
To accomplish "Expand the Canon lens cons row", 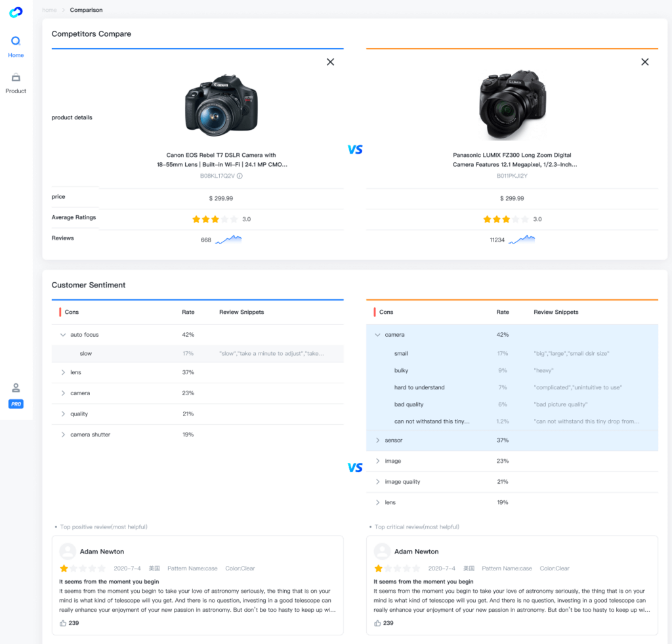I will tap(63, 372).
